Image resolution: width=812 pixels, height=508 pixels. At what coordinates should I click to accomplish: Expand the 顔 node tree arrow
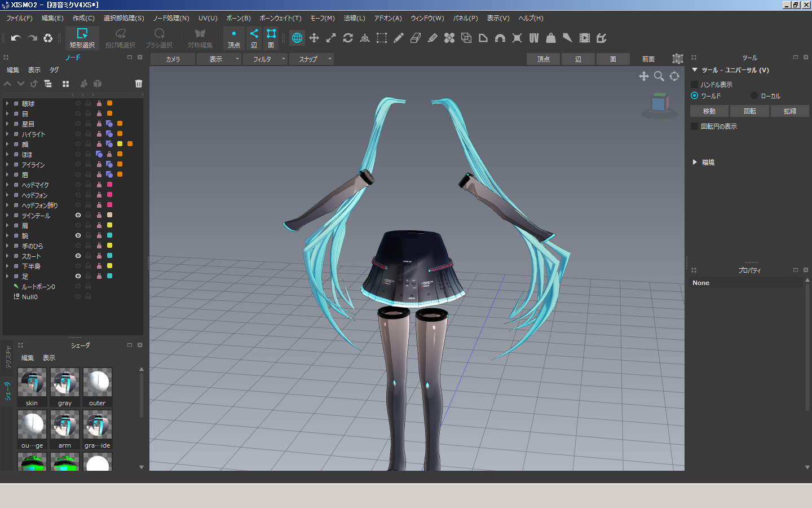pos(7,144)
